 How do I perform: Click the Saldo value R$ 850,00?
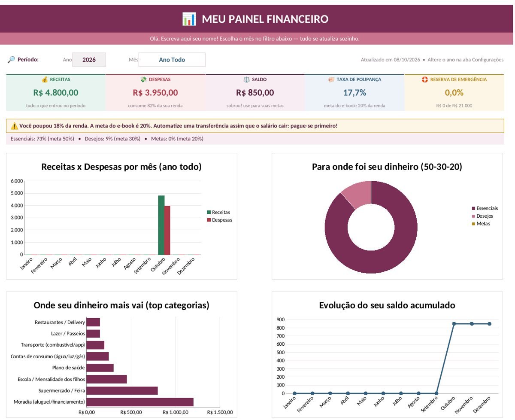click(255, 92)
